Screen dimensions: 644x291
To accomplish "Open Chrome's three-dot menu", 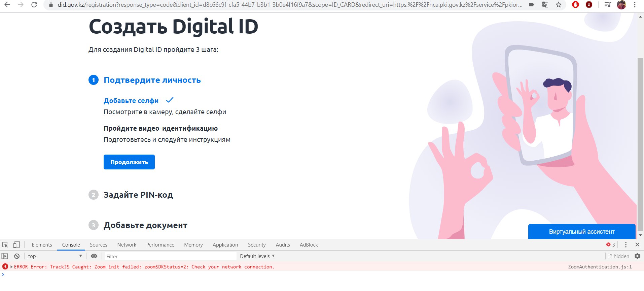I will [635, 5].
